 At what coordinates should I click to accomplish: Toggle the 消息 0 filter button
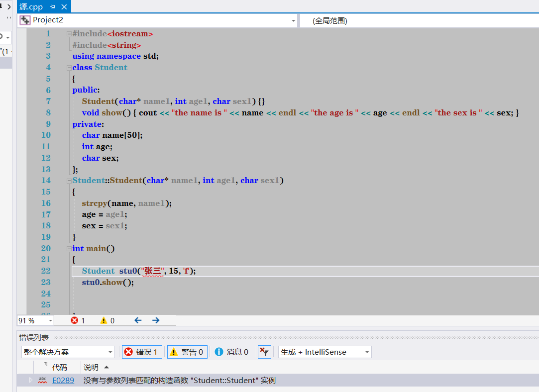point(232,352)
